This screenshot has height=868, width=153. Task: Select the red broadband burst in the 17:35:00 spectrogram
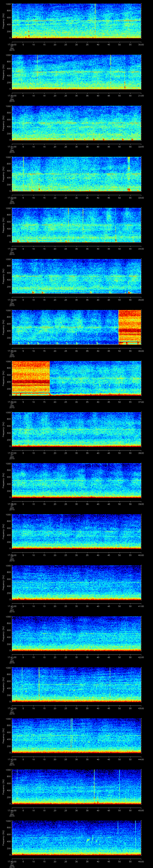[130, 327]
